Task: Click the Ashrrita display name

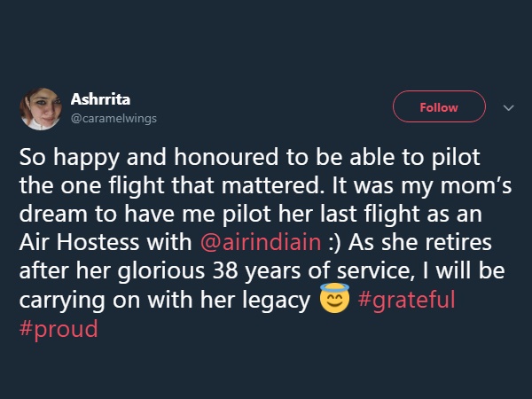Action: [x=100, y=98]
